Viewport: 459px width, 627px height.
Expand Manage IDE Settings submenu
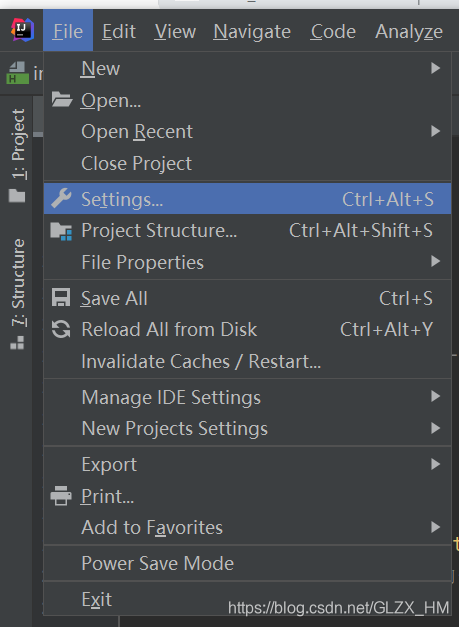247,397
